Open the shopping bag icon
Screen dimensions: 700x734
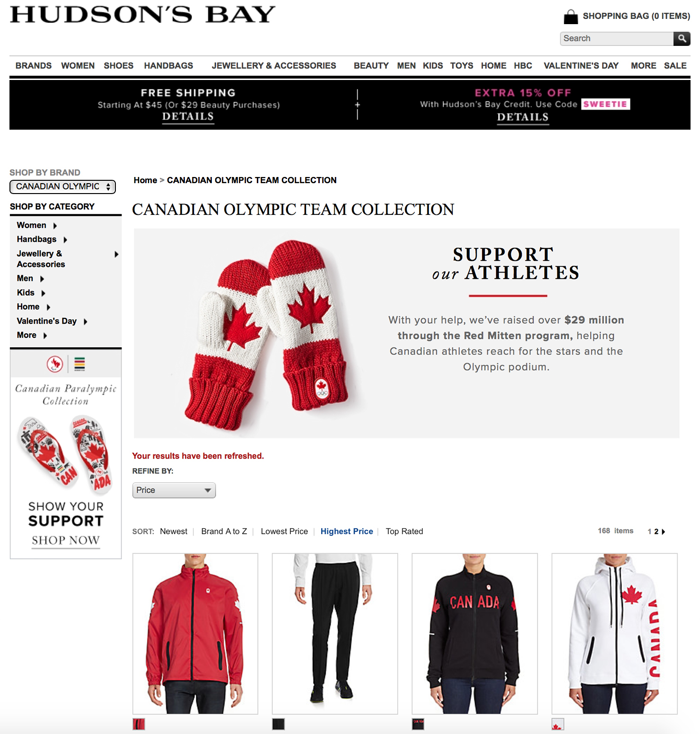pyautogui.click(x=571, y=17)
